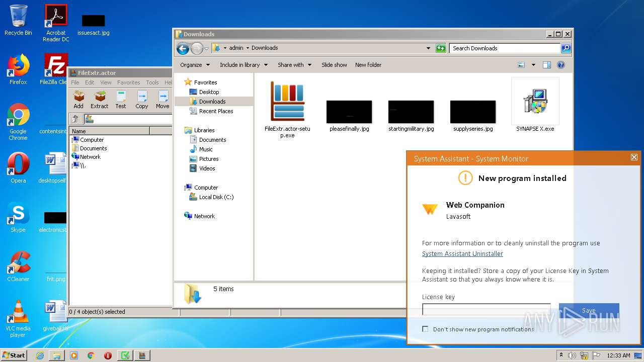Select Desktop under Favorites
The width and height of the screenshot is (644, 362).
point(209,92)
